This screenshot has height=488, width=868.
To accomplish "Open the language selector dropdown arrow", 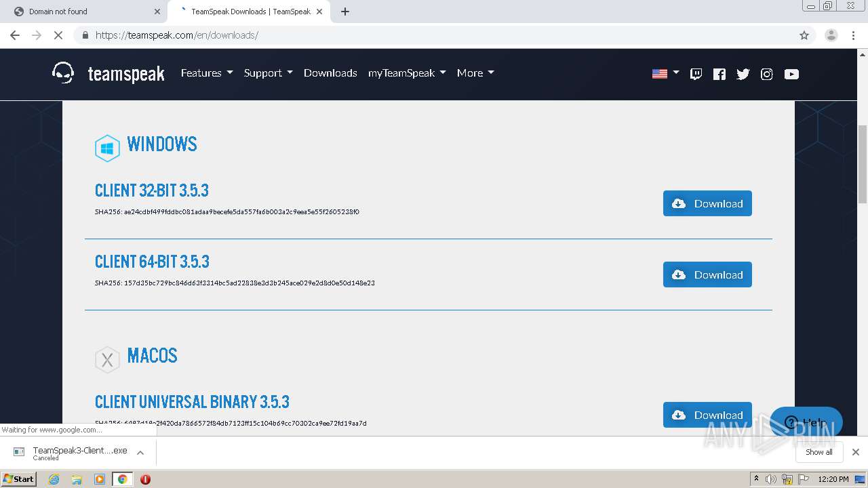I will click(x=676, y=73).
